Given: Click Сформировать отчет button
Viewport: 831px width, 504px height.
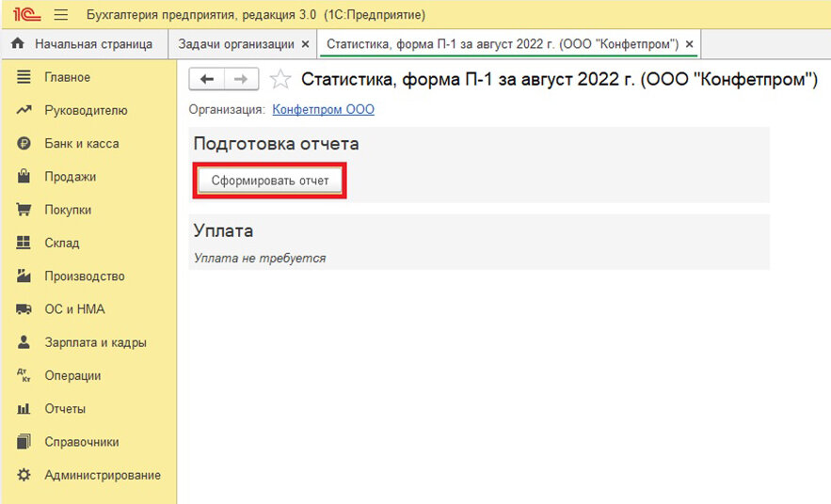Looking at the screenshot, I should [x=270, y=181].
